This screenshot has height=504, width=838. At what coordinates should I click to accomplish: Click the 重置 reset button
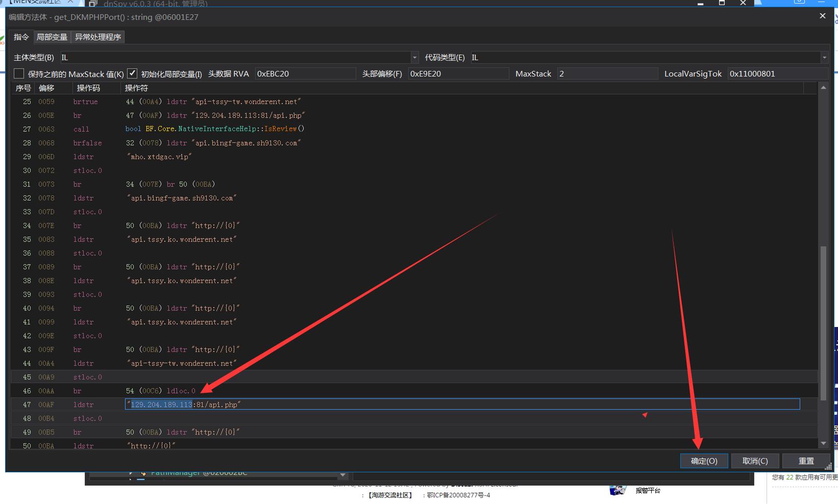pos(806,461)
